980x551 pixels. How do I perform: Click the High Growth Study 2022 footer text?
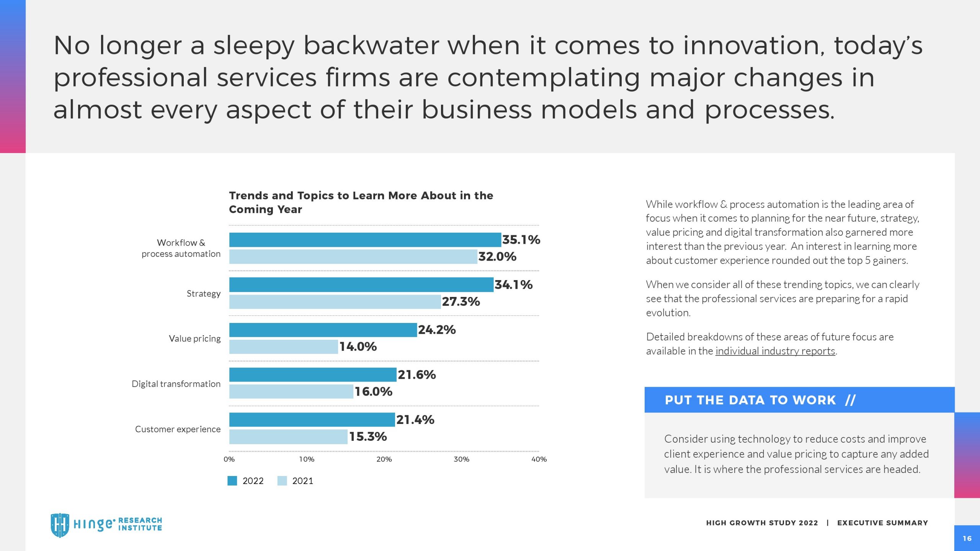pos(762,523)
